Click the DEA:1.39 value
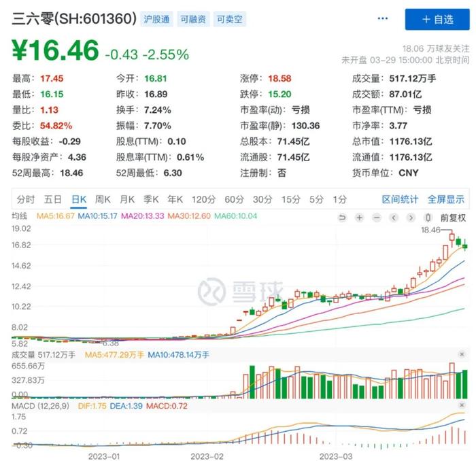This screenshot has width=476, height=461. coord(126,406)
